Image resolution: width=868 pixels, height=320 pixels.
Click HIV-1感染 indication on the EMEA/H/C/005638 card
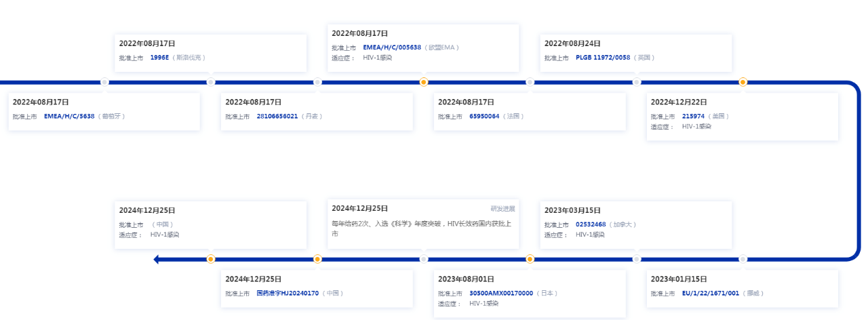pos(377,58)
